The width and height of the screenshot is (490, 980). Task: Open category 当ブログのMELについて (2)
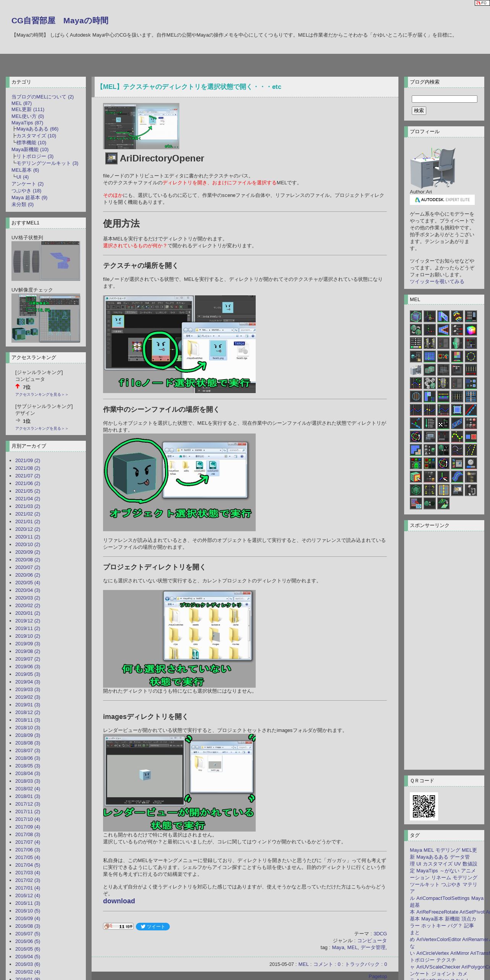[x=42, y=97]
